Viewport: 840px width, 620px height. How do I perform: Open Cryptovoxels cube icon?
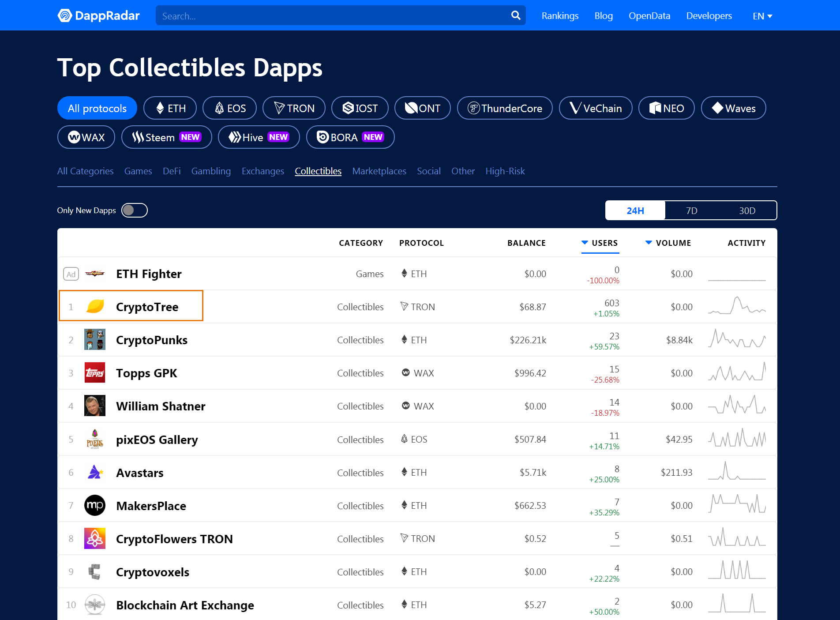95,571
